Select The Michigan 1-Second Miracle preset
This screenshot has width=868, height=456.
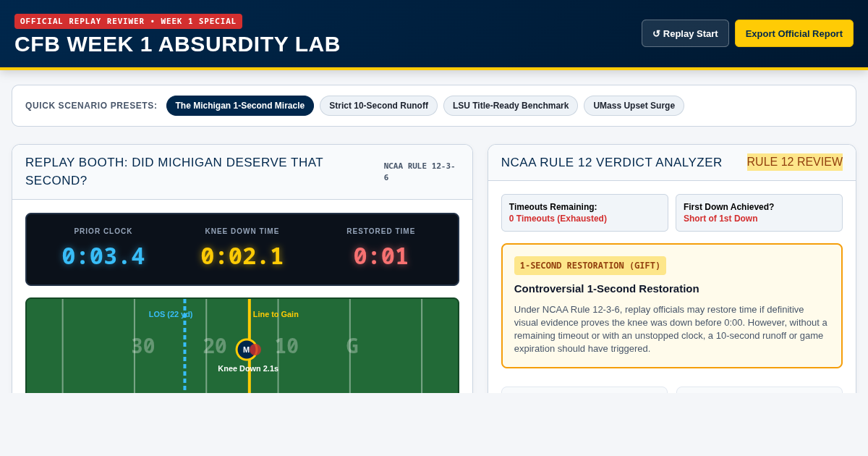click(x=240, y=106)
